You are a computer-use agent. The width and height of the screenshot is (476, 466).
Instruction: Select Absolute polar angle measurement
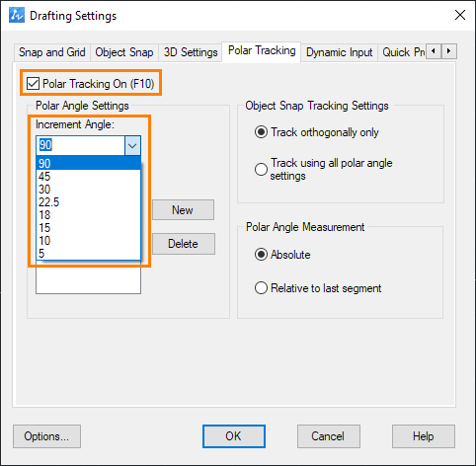click(x=261, y=255)
